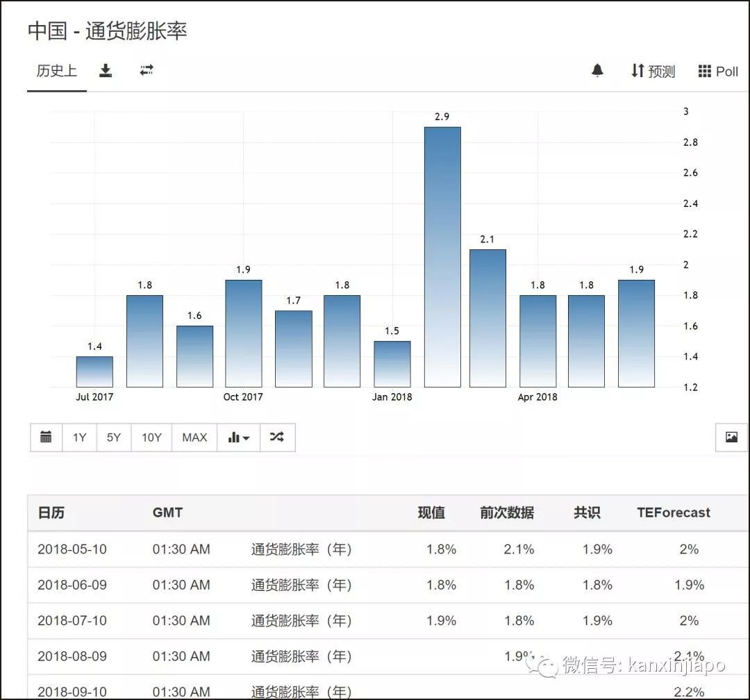Click the TEForecast column header

(673, 513)
